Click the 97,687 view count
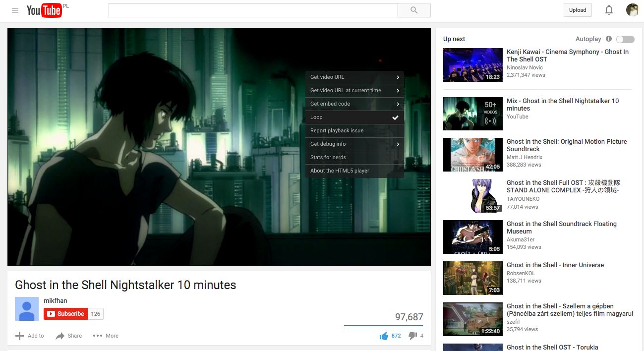The image size is (644, 351). [409, 317]
